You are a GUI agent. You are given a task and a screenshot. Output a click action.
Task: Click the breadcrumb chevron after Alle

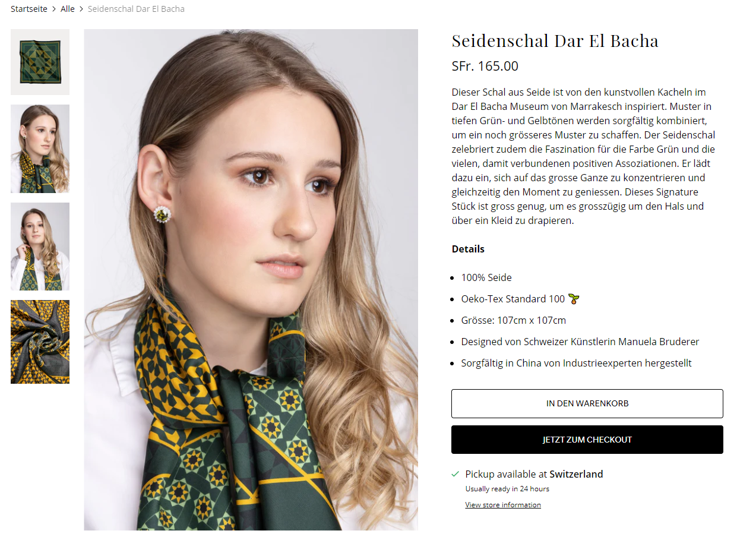81,9
